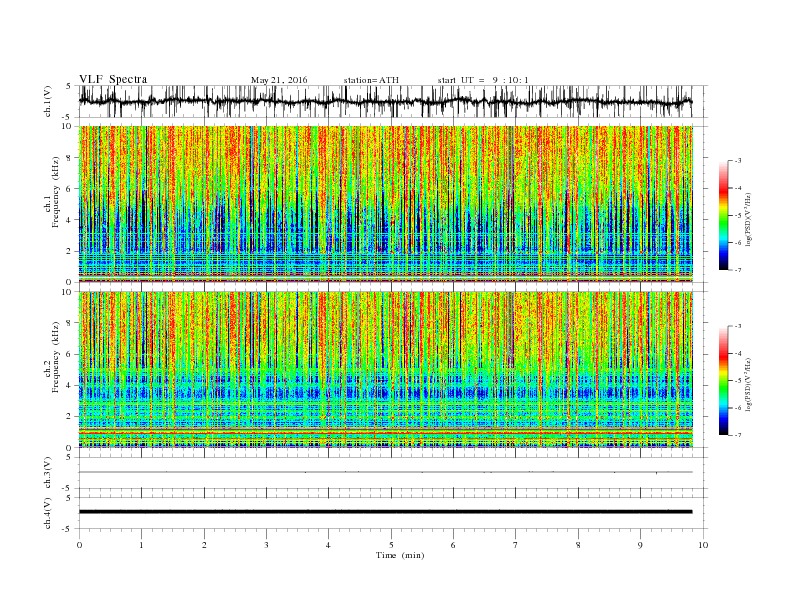Select the ch.2 spectrogram color bar
This screenshot has height=612, width=792.
[723, 380]
